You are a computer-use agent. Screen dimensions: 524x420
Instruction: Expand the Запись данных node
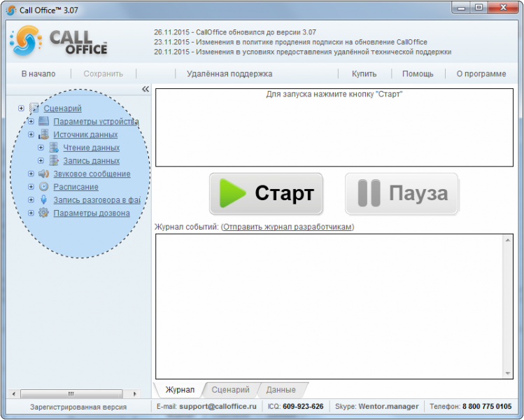click(x=41, y=160)
